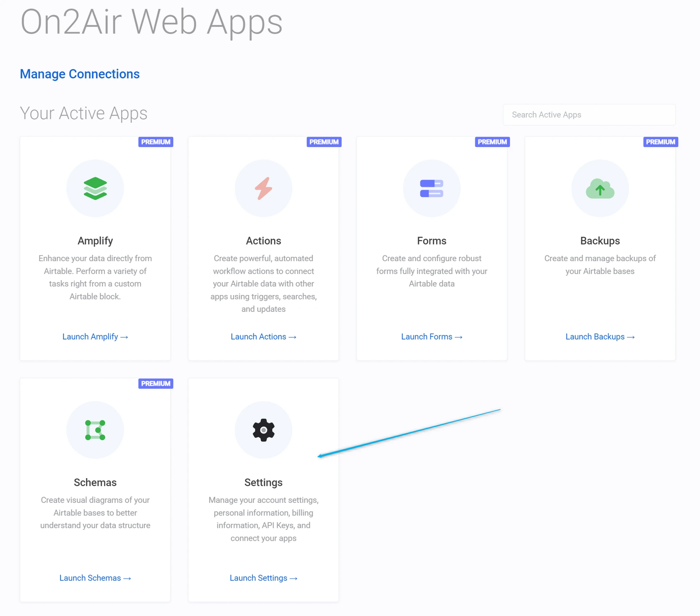700x616 pixels.
Task: Click the Premium badge on Forms card
Action: 492,142
